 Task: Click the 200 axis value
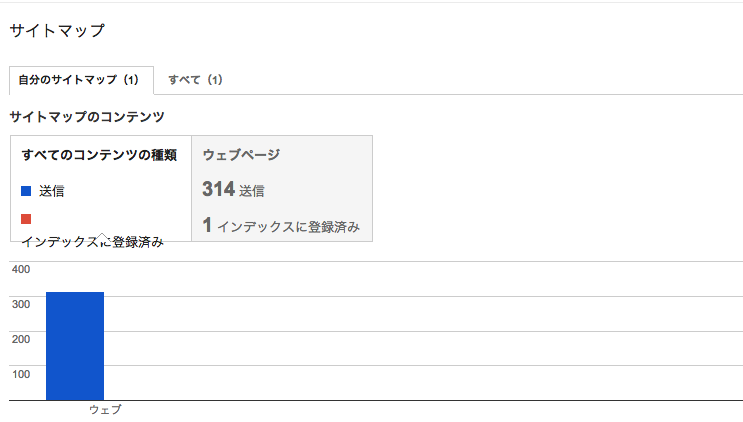click(x=21, y=340)
